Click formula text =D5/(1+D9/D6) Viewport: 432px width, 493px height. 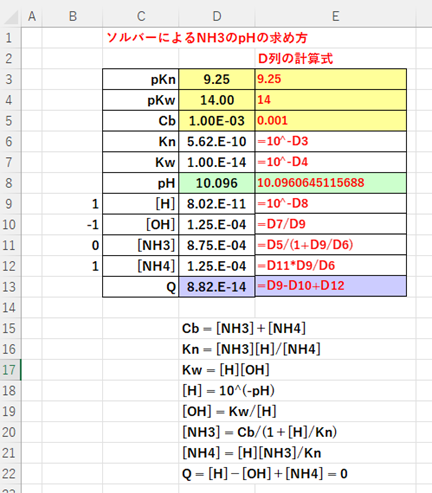point(305,245)
